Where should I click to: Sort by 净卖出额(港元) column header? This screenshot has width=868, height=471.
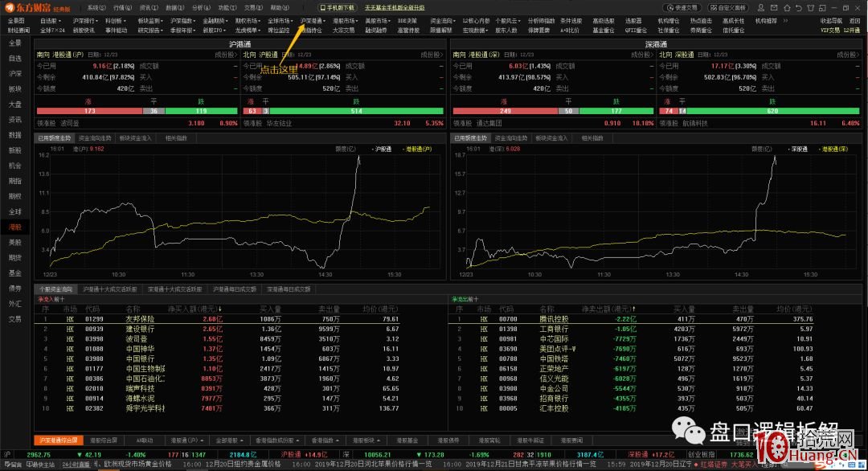pyautogui.click(x=609, y=309)
